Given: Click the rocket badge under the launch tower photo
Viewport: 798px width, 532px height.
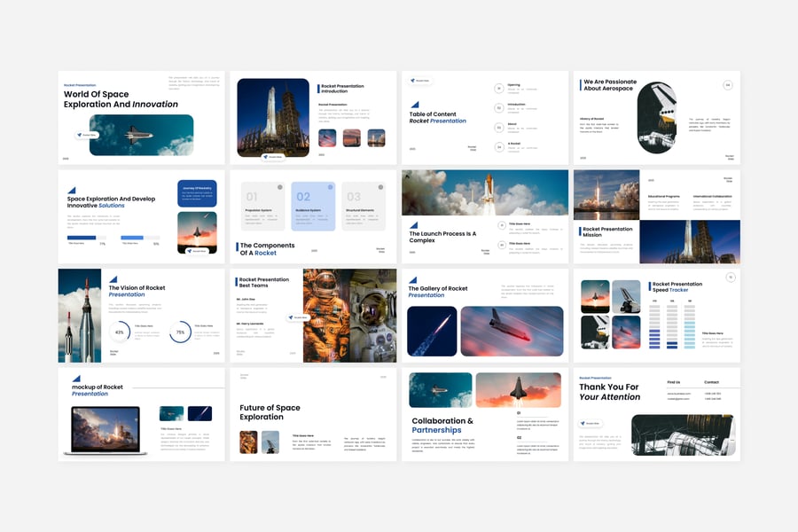Looking at the screenshot, I should tap(273, 157).
